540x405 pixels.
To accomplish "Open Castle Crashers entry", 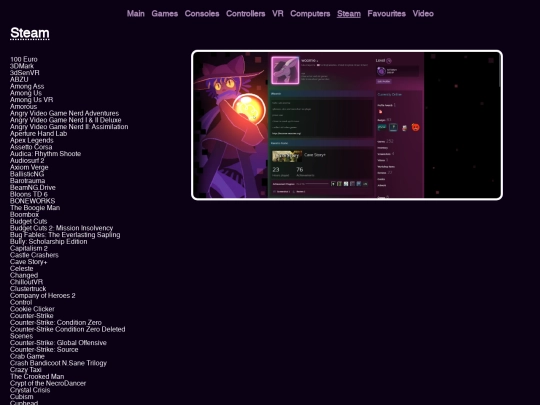I will point(34,255).
